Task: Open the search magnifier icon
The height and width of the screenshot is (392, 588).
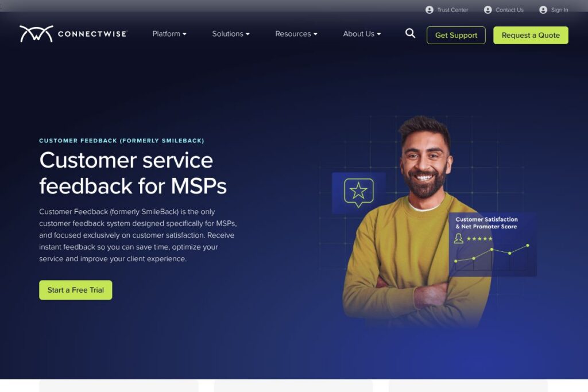Action: tap(410, 33)
